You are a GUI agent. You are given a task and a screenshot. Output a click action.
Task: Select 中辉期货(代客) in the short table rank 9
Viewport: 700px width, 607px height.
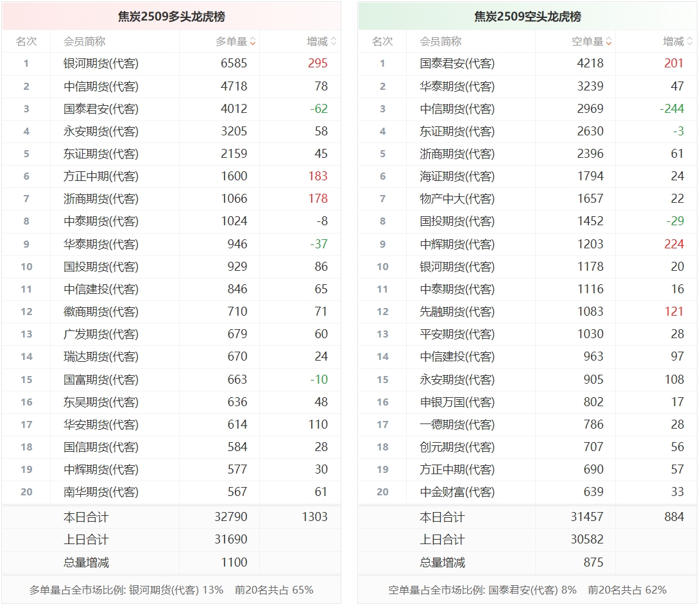[457, 244]
